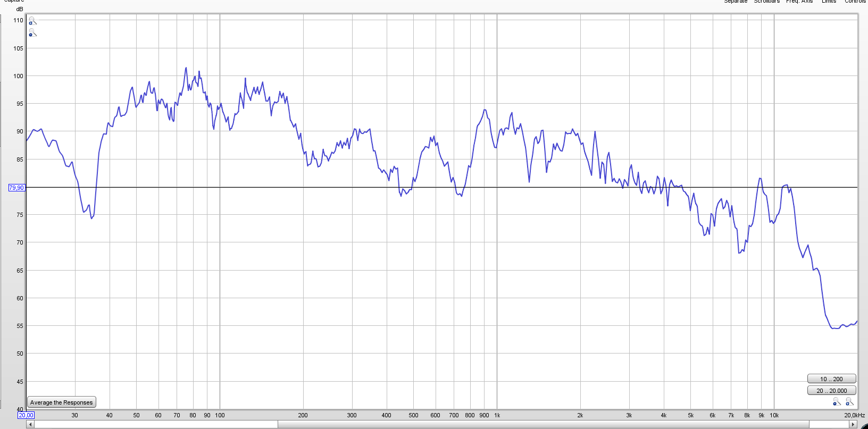The width and height of the screenshot is (868, 429).
Task: Open the Controls option in the top bar
Action: 855,2
